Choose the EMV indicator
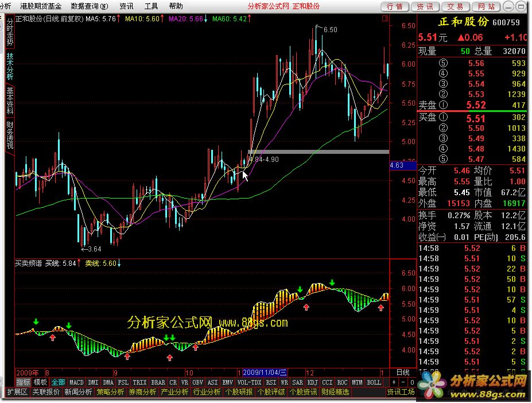Screen dimensions: 532x403 [227, 382]
